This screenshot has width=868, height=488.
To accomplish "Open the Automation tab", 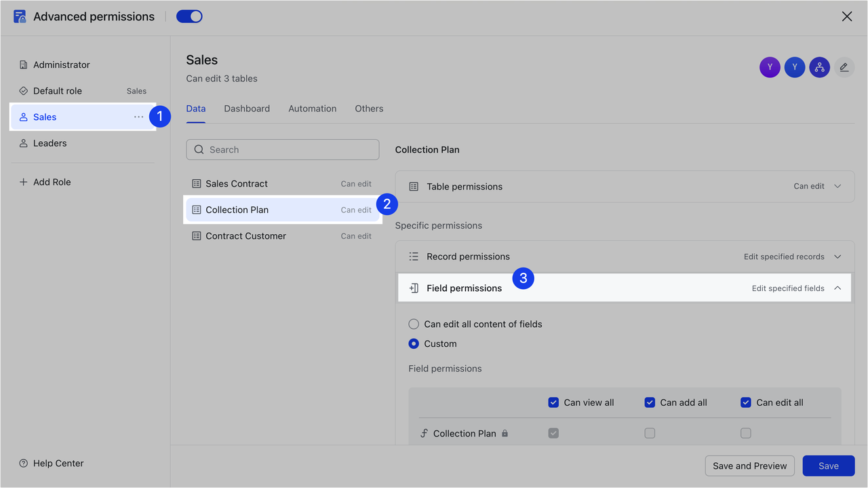I will pyautogui.click(x=312, y=109).
